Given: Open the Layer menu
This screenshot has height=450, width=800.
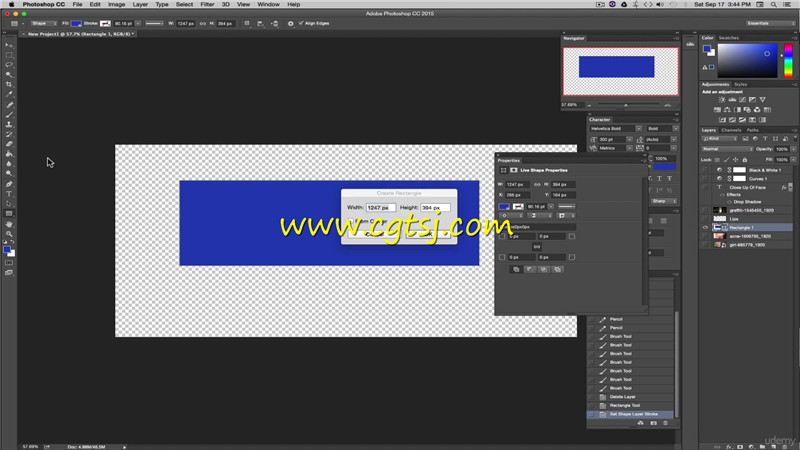Looking at the screenshot, I should point(140,4).
